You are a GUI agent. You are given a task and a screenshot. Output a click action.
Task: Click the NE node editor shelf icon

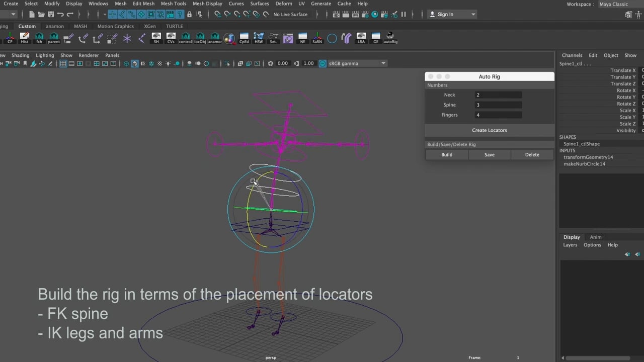click(x=302, y=38)
